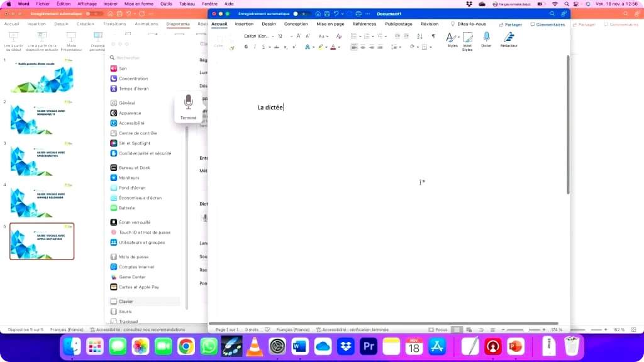Justify the text
The image size is (644, 362).
(380, 47)
